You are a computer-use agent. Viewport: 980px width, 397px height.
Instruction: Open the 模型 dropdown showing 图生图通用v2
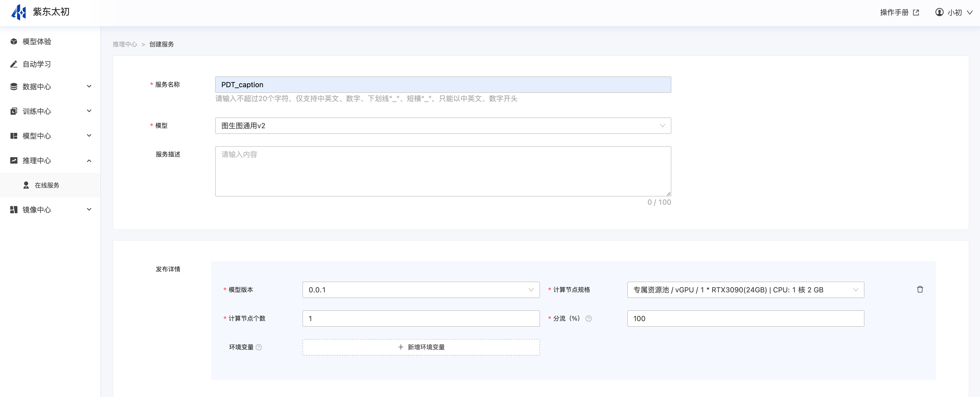click(443, 126)
